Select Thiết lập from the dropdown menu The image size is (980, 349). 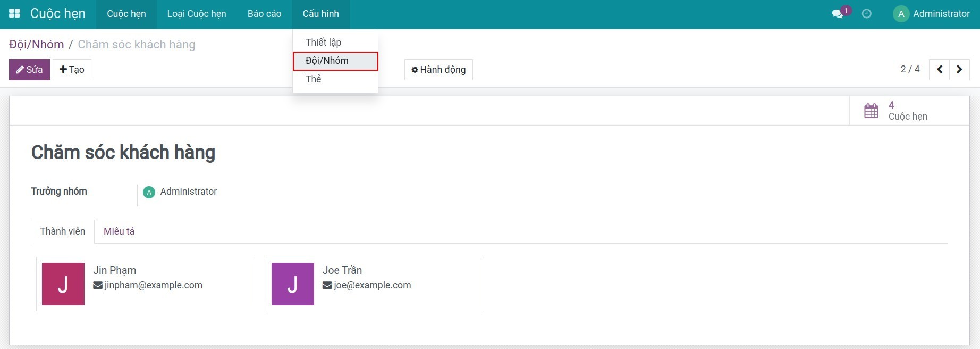pos(323,43)
